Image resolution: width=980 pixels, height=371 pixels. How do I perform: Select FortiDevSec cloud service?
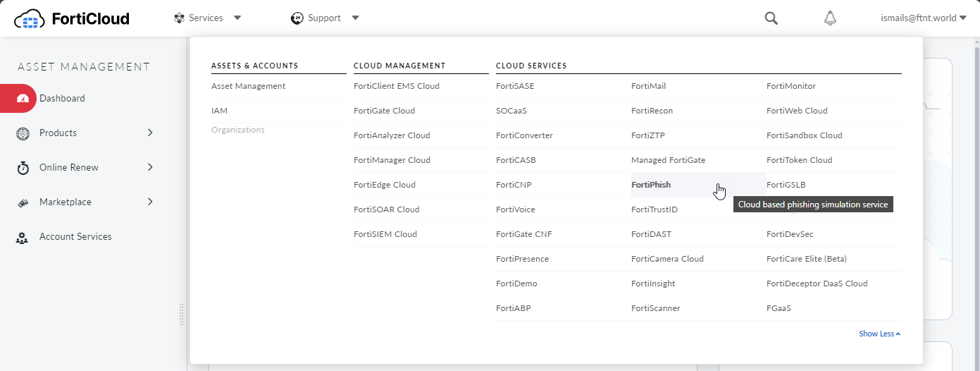click(x=790, y=234)
